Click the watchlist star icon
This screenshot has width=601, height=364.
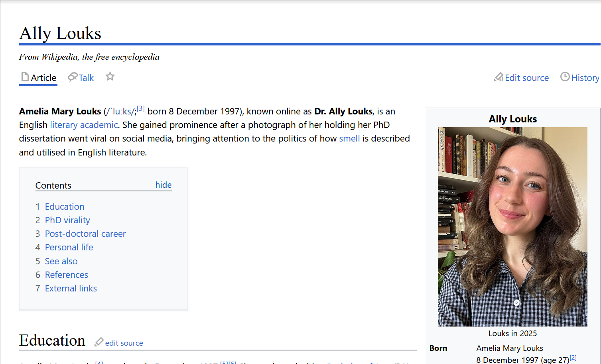(x=110, y=77)
